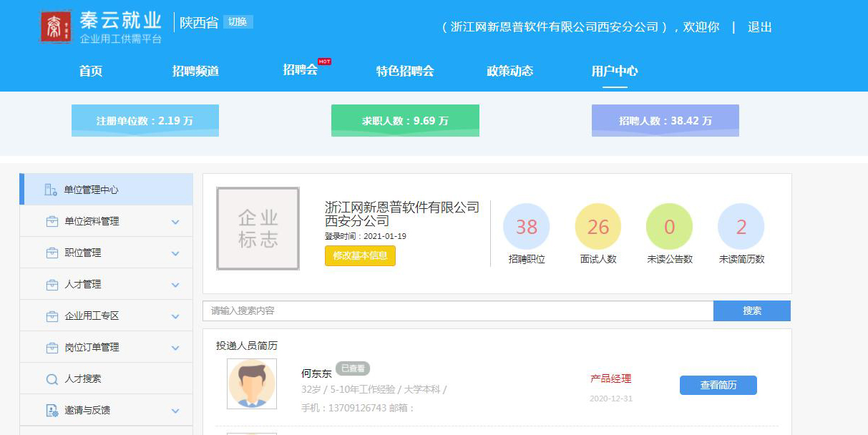The image size is (868, 435).
Task: Click the 2 未读简历数 circle
Action: (741, 227)
